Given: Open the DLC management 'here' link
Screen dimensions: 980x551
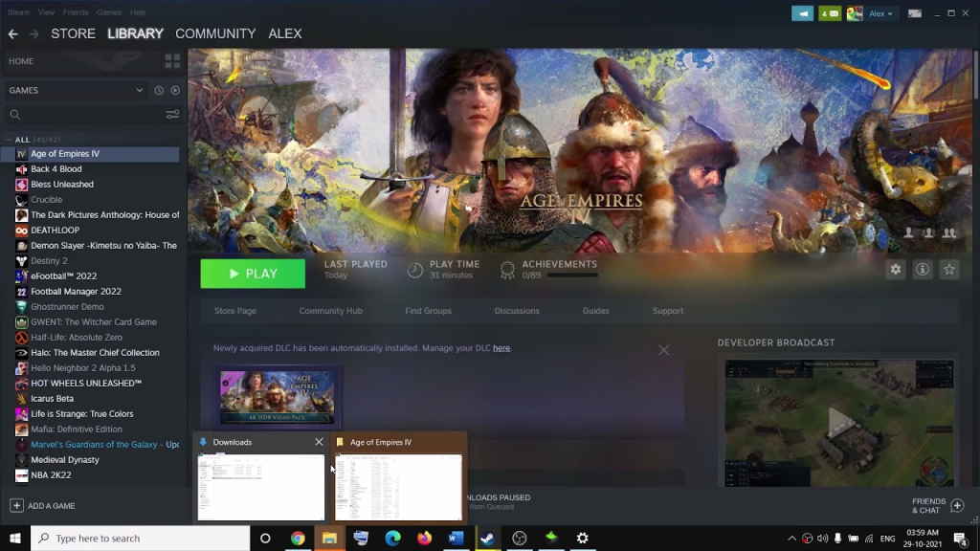Looking at the screenshot, I should 501,347.
